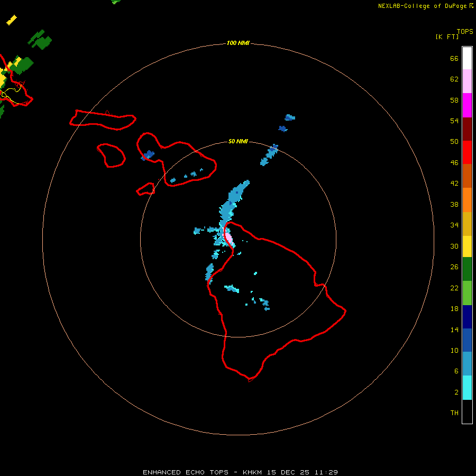Click the 'TH' legend label text
The image size is (476, 476).
[x=454, y=413]
